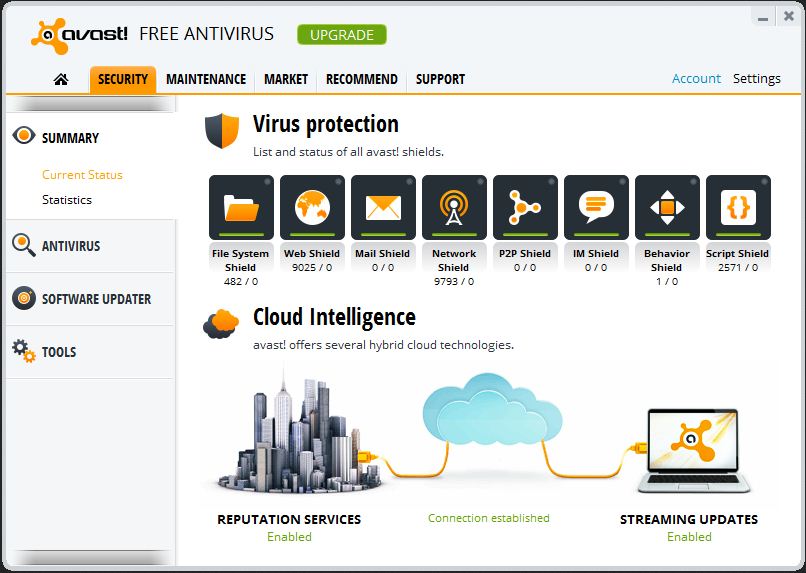The image size is (806, 573).
Task: Select Statistics under Summary
Action: click(67, 199)
